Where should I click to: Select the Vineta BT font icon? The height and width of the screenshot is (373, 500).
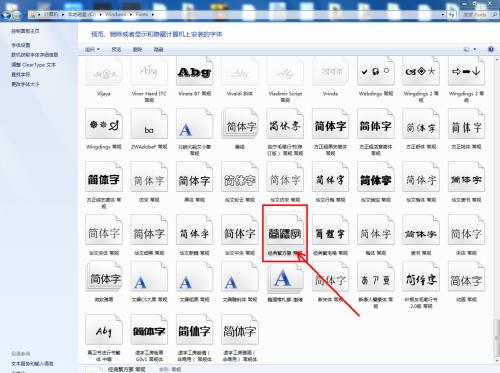(x=194, y=72)
